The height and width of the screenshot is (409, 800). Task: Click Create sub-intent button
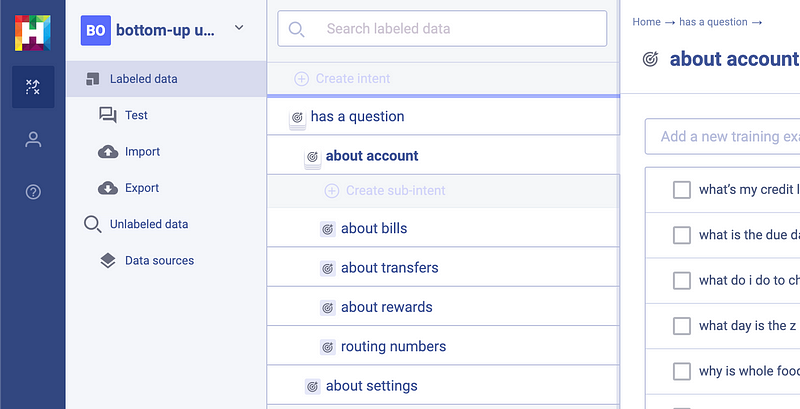pyautogui.click(x=395, y=190)
